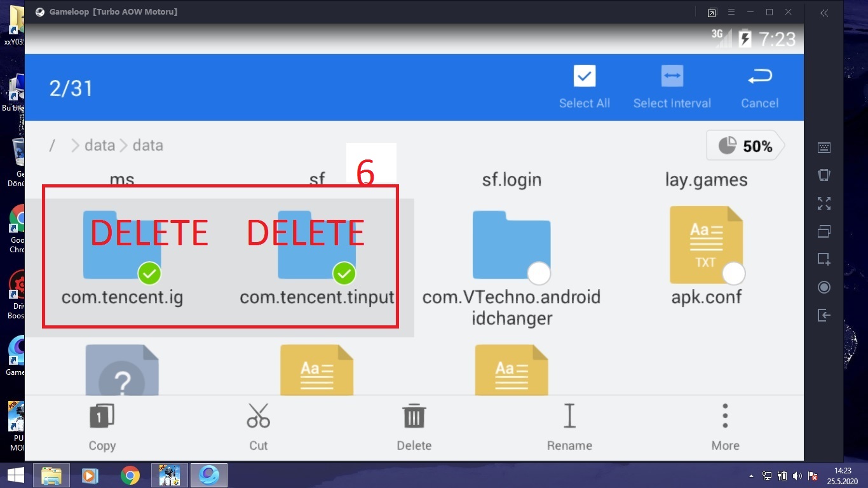Tap the Copy icon in bottom bar
The image size is (868, 488).
(102, 416)
